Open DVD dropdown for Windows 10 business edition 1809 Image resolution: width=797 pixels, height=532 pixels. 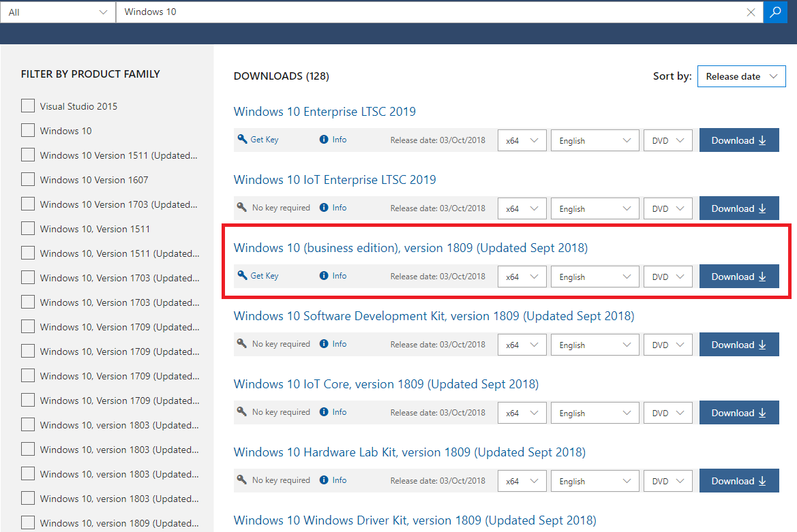pos(668,277)
